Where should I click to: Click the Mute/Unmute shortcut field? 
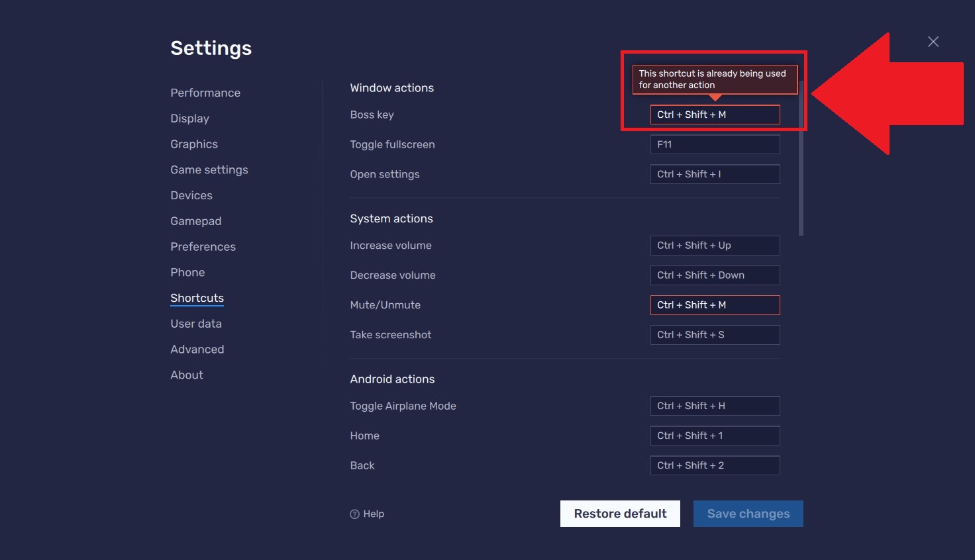pyautogui.click(x=715, y=304)
